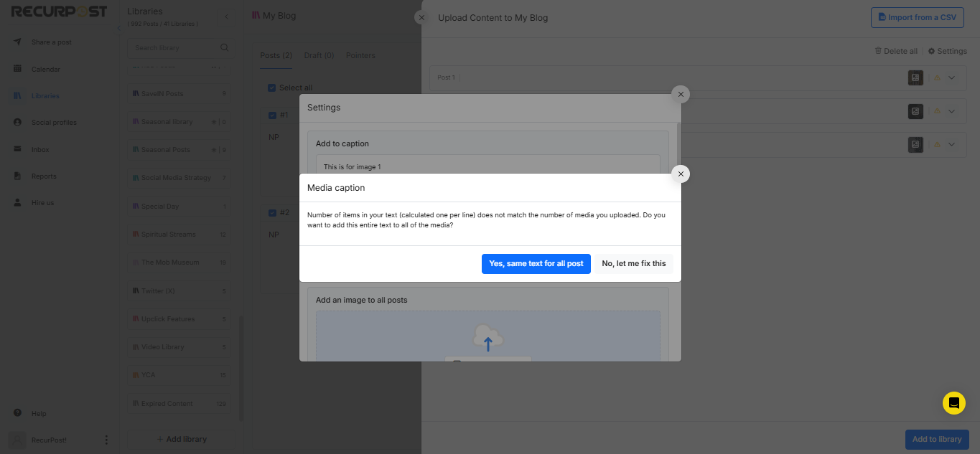
Task: Click the Reports document icon
Action: [x=17, y=176]
